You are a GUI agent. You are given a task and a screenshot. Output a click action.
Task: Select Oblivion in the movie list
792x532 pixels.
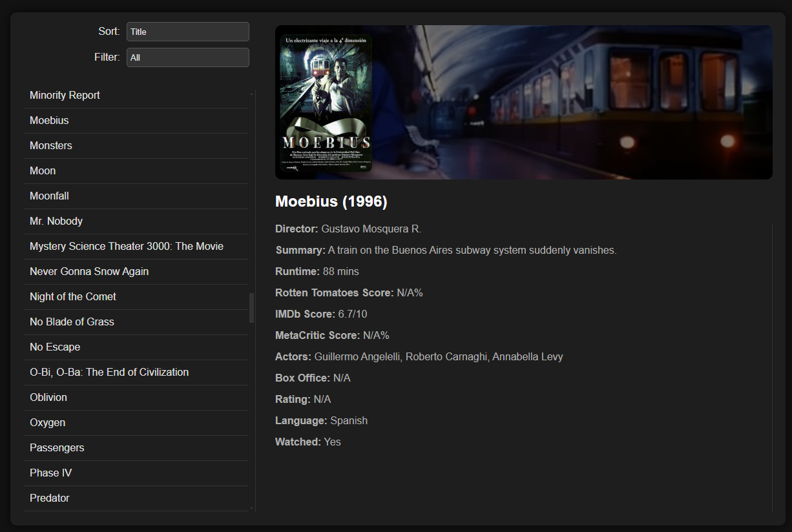click(136, 398)
